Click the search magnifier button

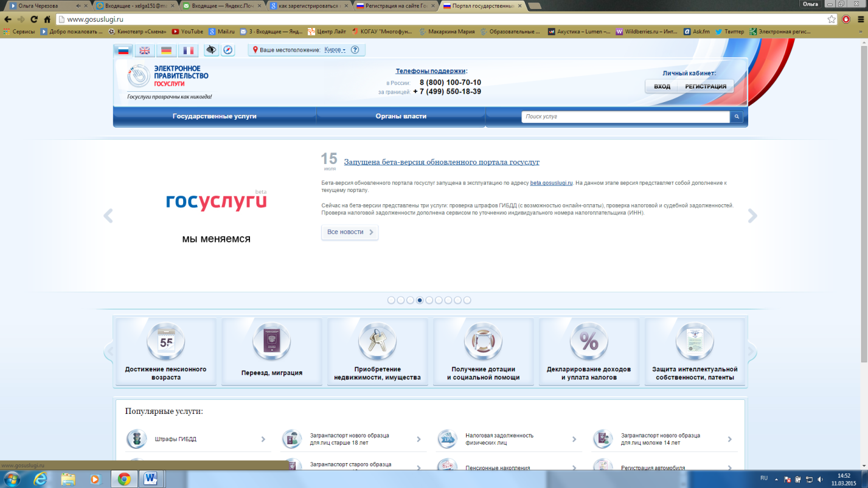(x=737, y=117)
